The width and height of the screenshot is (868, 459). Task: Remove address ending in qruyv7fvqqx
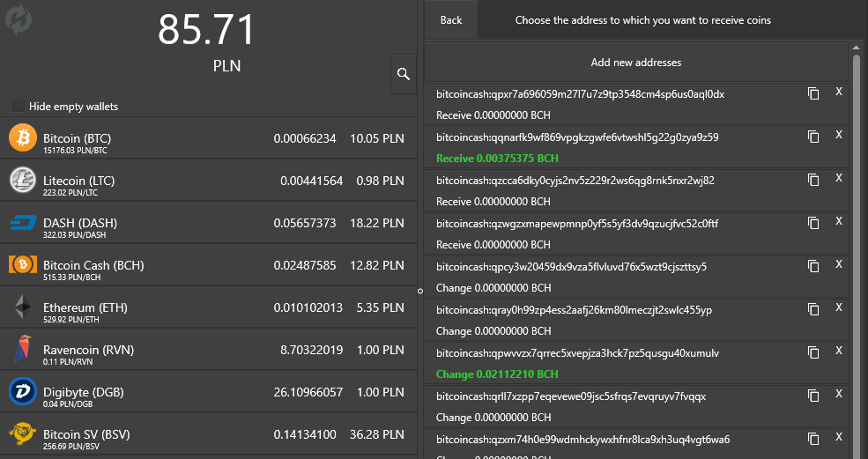(x=839, y=394)
